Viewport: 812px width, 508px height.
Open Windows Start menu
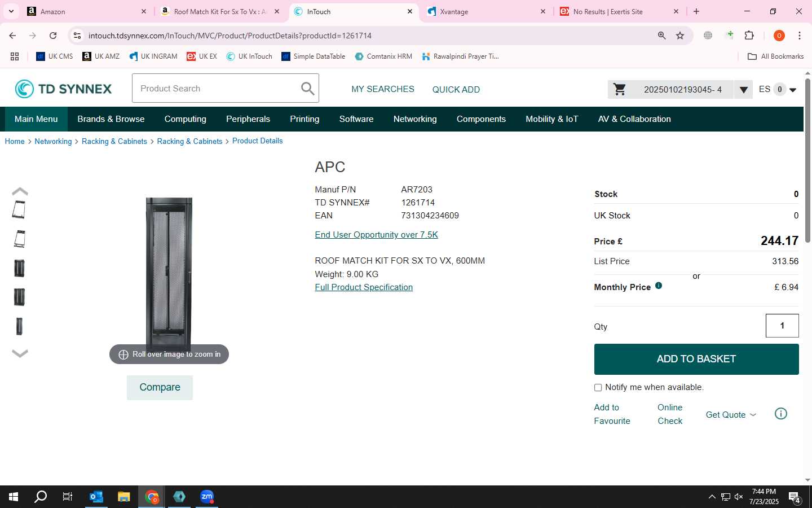[x=14, y=497]
